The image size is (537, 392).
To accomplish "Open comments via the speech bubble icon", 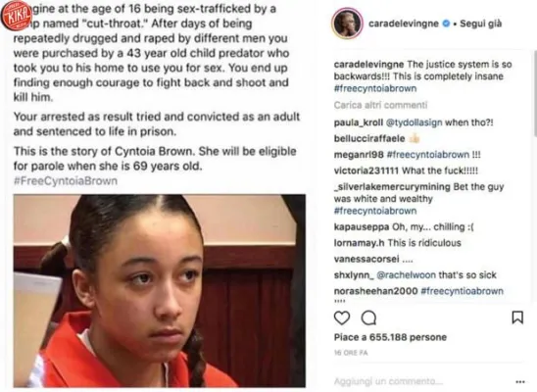I will point(368,318).
